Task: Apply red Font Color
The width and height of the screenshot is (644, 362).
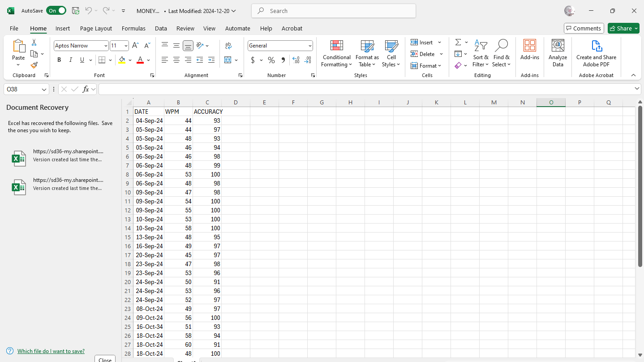Action: pos(140,60)
